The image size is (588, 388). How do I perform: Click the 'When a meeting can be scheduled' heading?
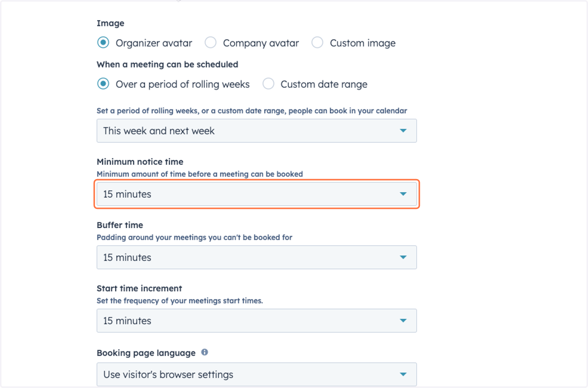(x=168, y=64)
